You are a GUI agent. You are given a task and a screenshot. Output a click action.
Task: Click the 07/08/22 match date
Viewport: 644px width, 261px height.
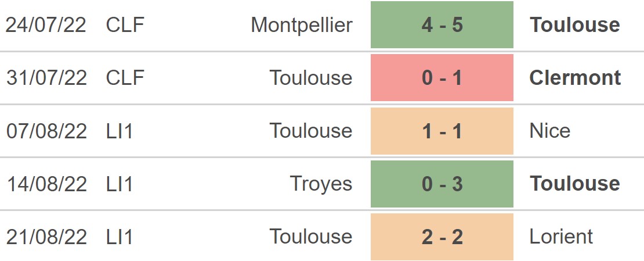click(46, 131)
